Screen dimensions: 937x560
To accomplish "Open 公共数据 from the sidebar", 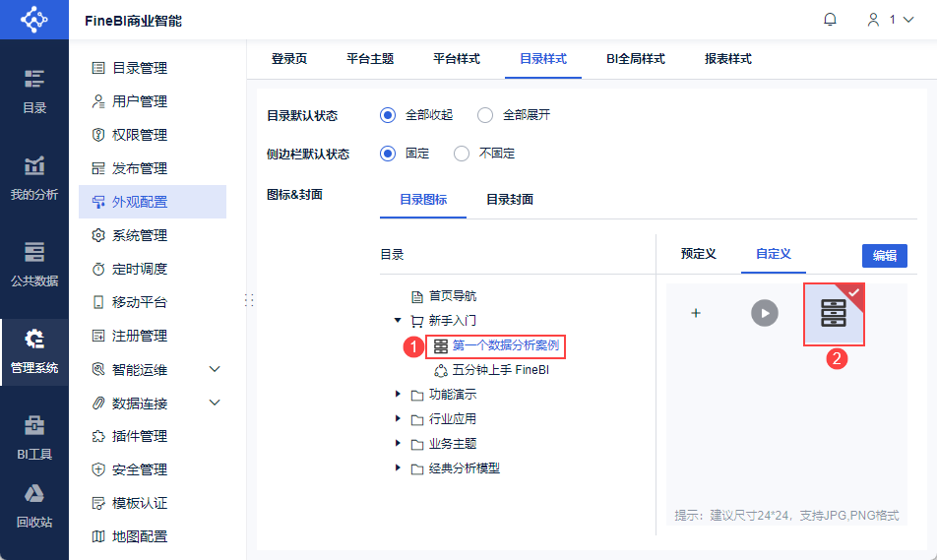I will (34, 264).
